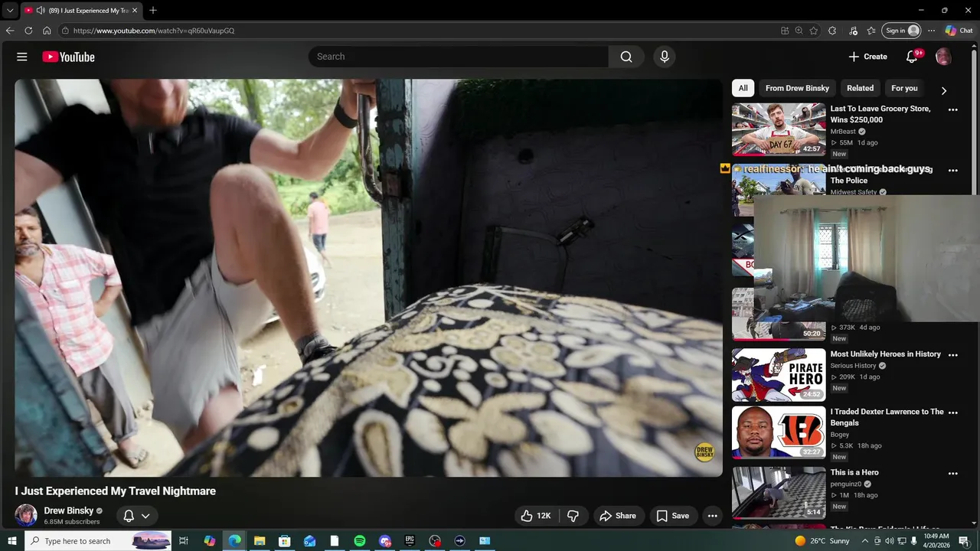Add this page to favorites star
This screenshot has width=980, height=551.
813,31
